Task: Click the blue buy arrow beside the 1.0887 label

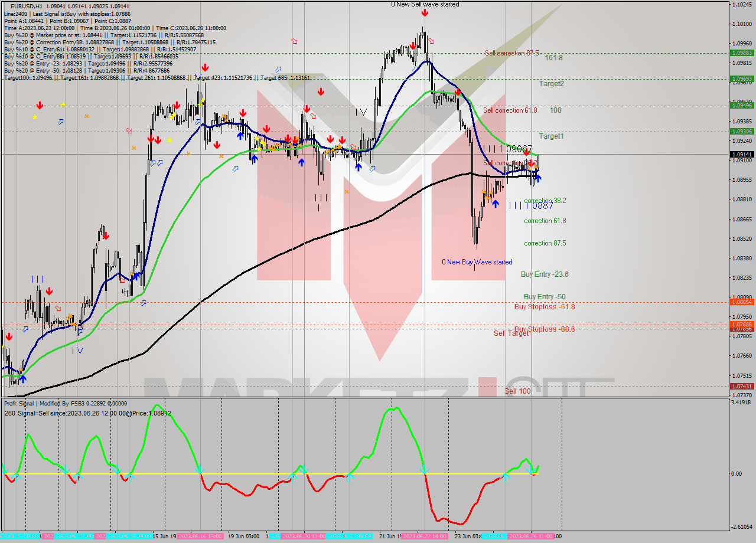Action: (x=495, y=204)
